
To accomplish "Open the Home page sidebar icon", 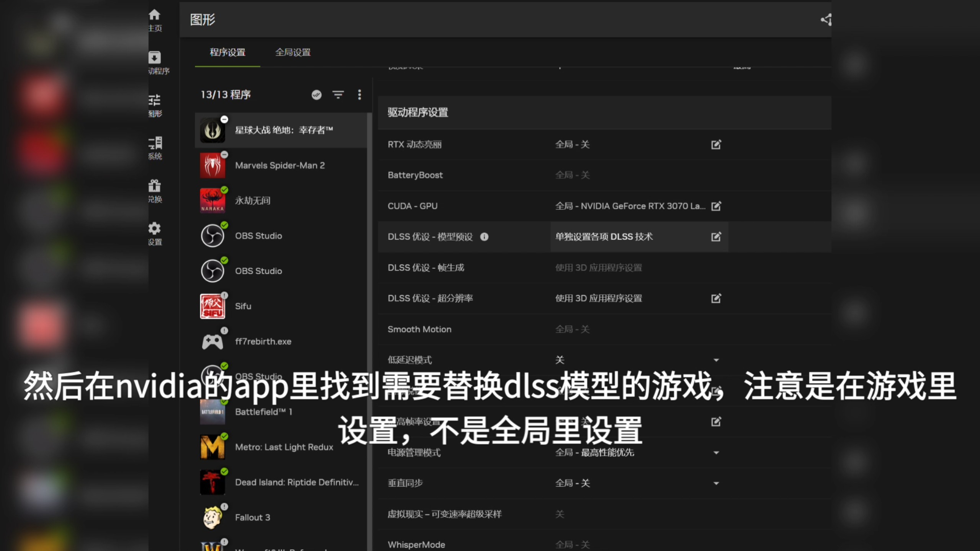I will click(x=155, y=15).
